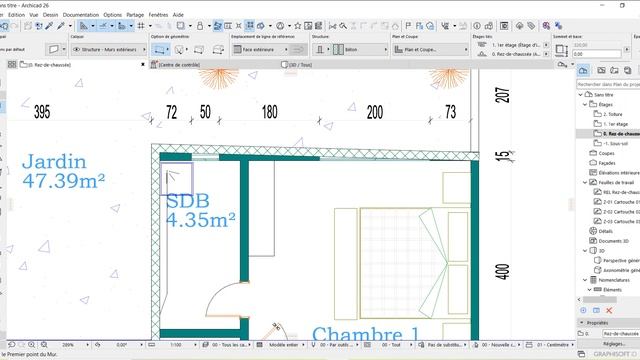Screen dimensions: 640x360
Task: Open the Dessin menu
Action: click(50, 15)
